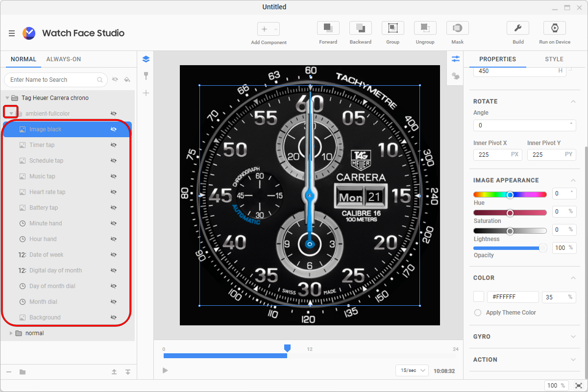Collapse the COLOR section

[x=573, y=278]
